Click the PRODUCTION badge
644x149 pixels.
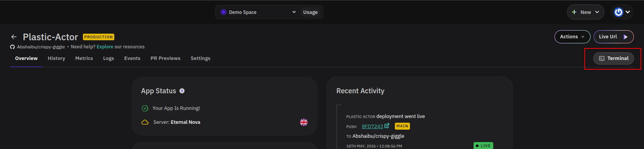click(x=98, y=37)
